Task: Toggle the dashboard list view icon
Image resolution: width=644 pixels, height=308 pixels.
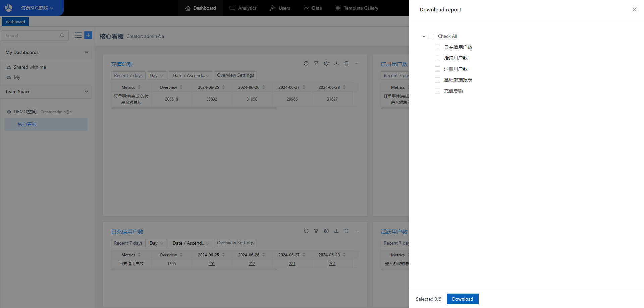Action: click(x=78, y=35)
